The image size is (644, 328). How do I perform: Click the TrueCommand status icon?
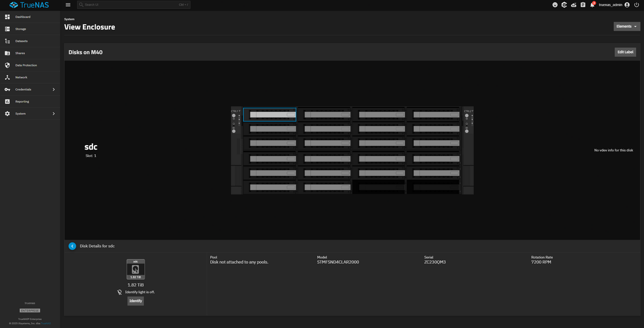click(x=564, y=5)
